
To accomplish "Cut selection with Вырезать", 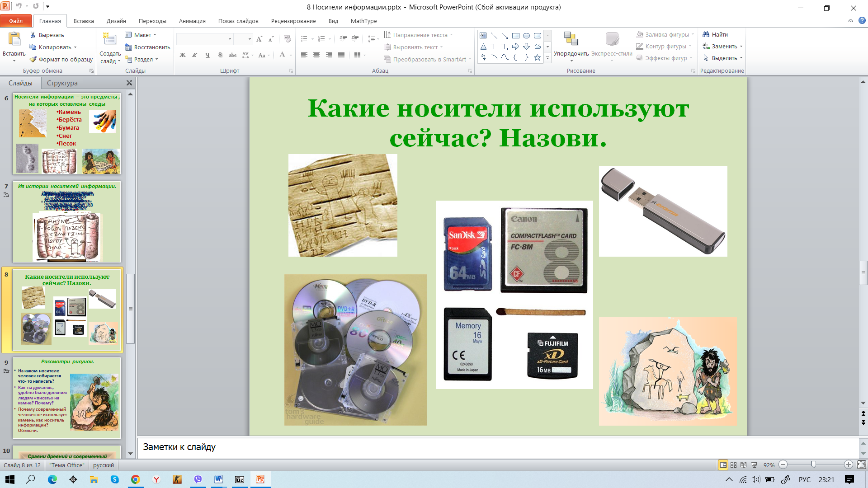I will (x=47, y=35).
